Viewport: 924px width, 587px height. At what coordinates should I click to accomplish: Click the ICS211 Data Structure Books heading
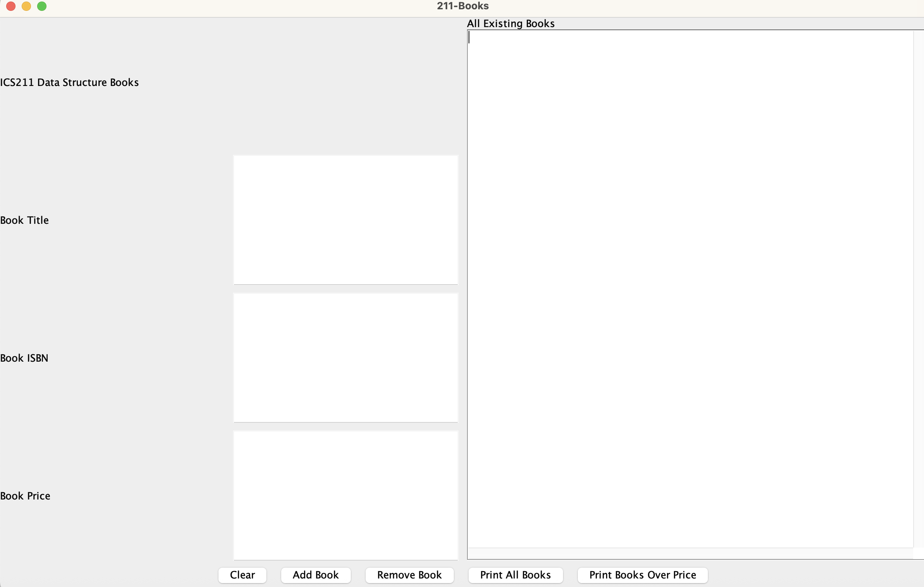point(69,82)
